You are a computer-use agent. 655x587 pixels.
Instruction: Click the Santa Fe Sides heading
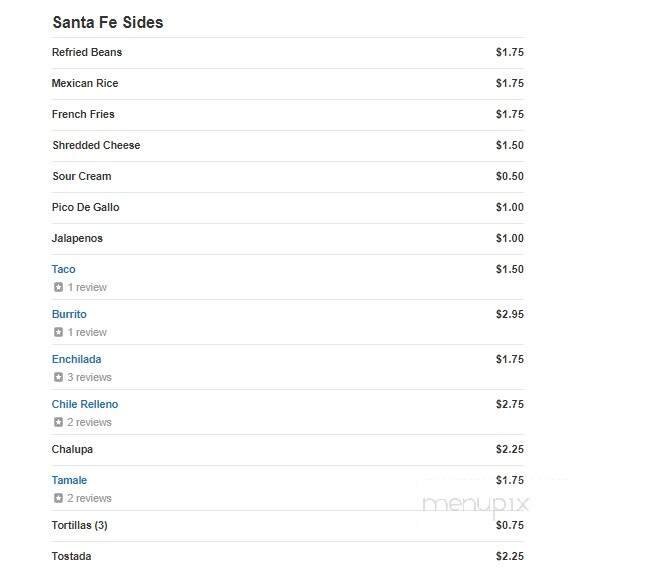point(107,22)
